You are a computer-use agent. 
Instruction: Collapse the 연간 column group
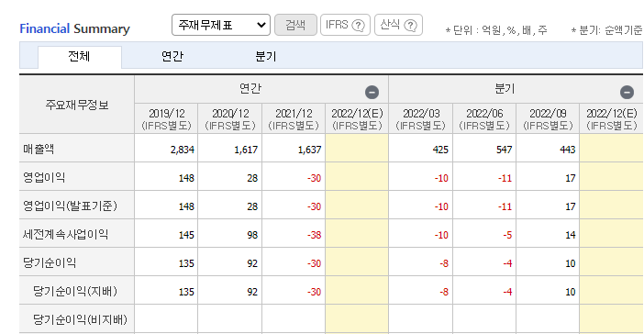coord(372,92)
